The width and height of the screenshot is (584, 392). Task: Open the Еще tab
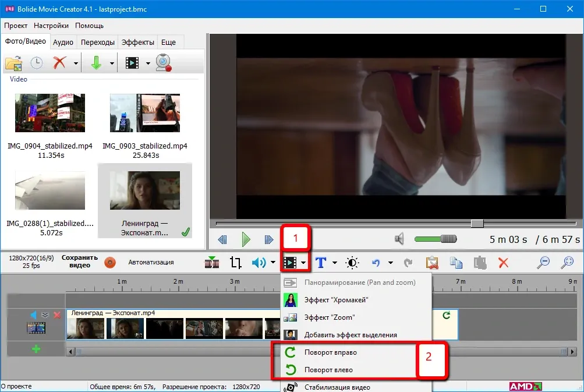click(168, 42)
